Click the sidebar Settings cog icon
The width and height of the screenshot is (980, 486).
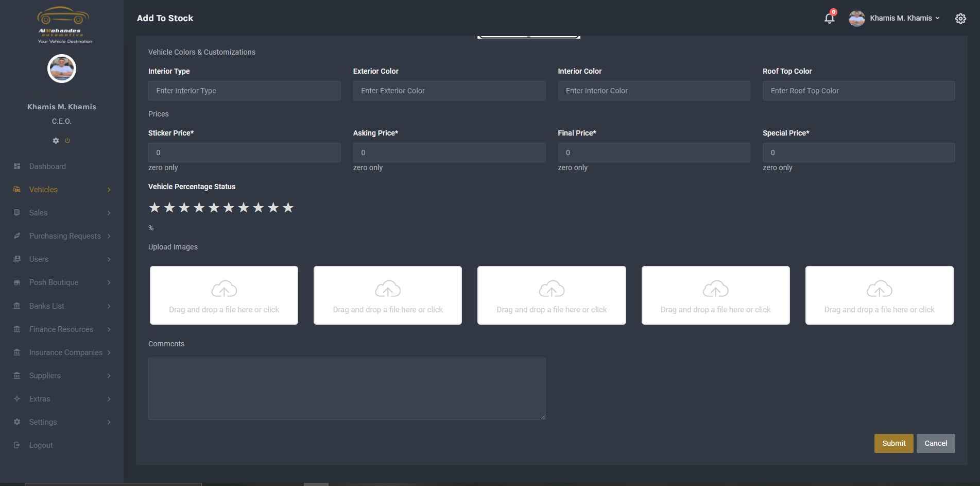17,422
